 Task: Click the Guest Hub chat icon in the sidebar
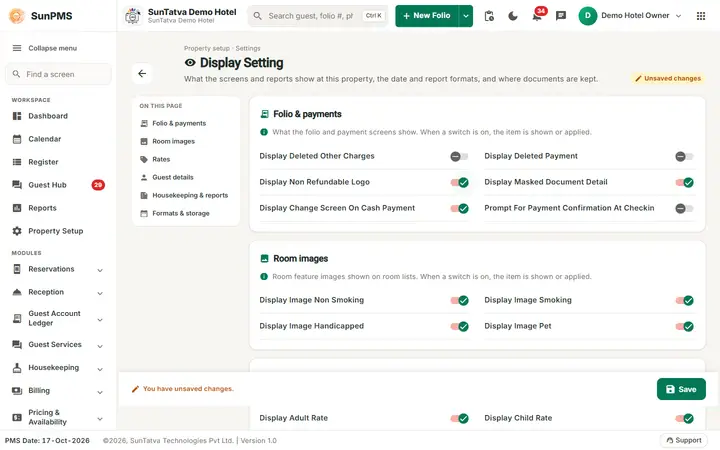click(17, 185)
